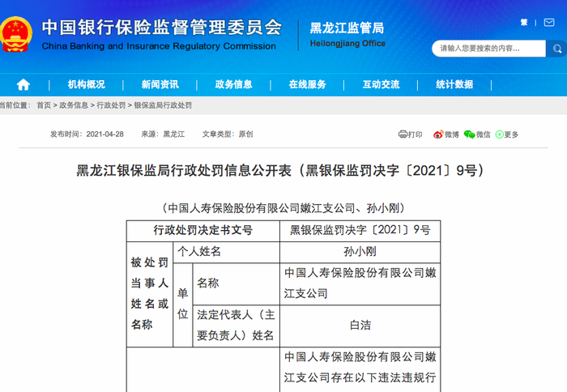
Task: Open the 机构概况 menu
Action: [x=86, y=84]
